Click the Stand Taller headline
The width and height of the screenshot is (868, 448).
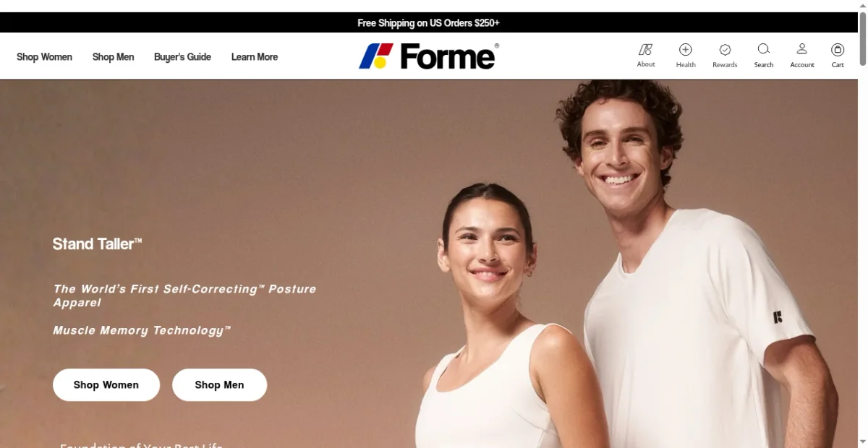pos(97,244)
